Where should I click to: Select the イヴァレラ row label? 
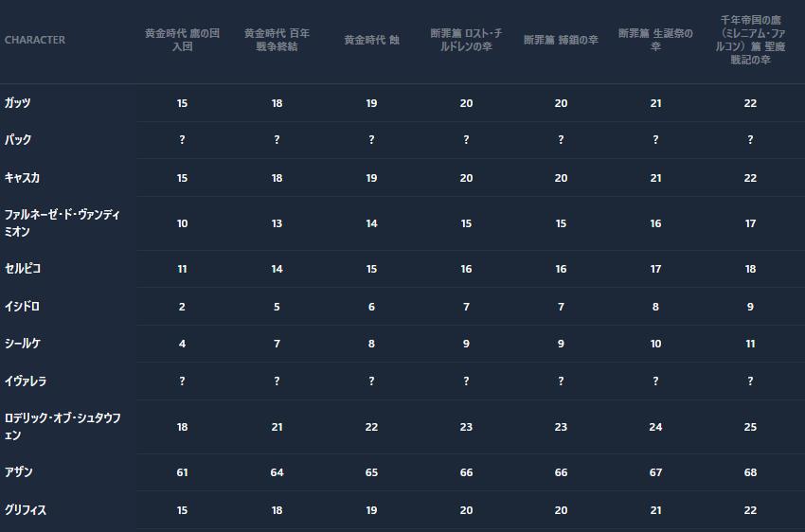[26, 381]
